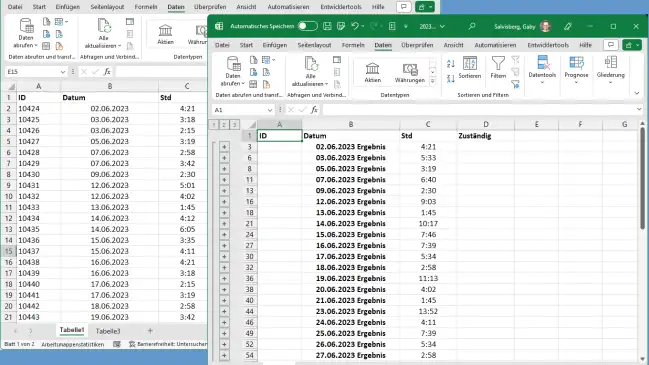Open Datentools dropdown
The width and height of the screenshot is (649, 365).
pos(542,70)
